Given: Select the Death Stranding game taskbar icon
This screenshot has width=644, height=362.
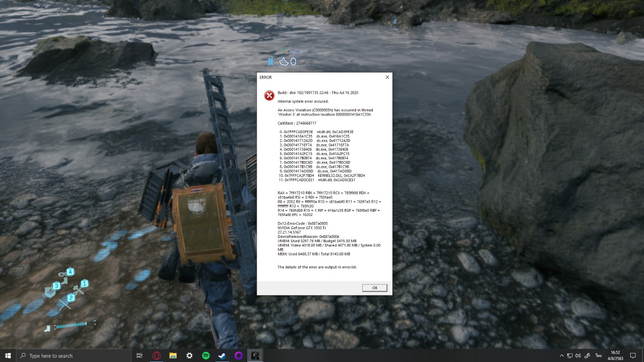Looking at the screenshot, I should pyautogui.click(x=255, y=356).
